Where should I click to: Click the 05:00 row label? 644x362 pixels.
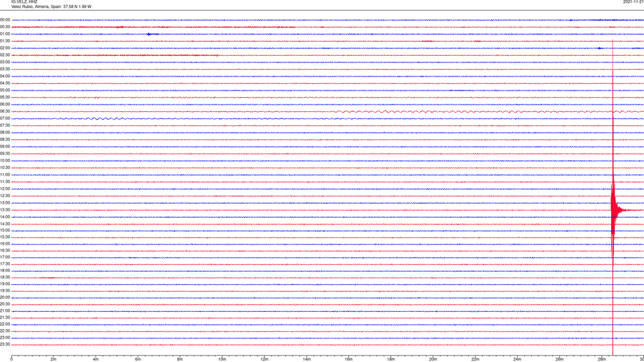pyautogui.click(x=5, y=90)
